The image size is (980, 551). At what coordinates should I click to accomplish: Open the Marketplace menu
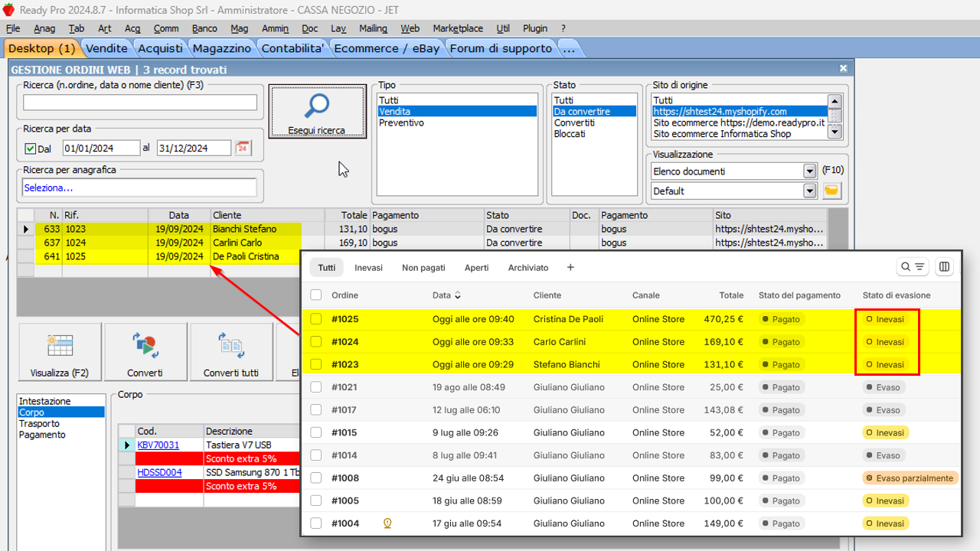point(458,28)
